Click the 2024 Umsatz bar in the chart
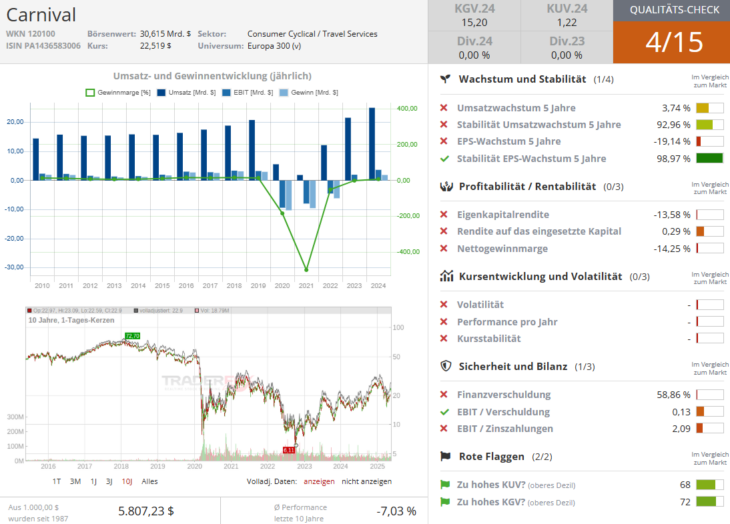The image size is (730, 524). (372, 144)
